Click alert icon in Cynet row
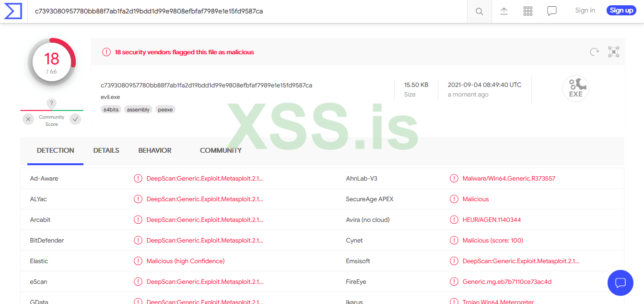Viewport: 644px width, 304px height. point(454,241)
